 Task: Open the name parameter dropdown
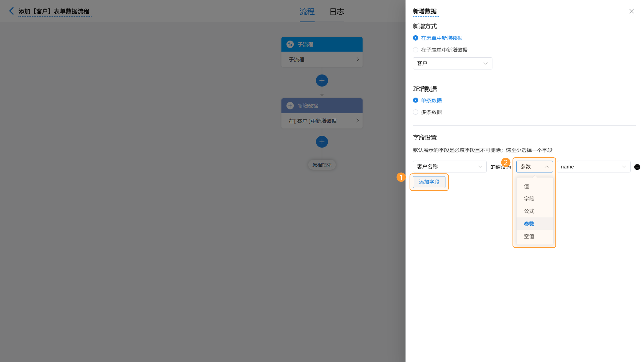click(593, 167)
